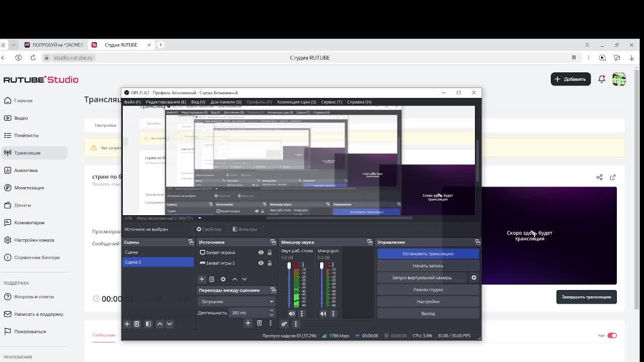
Task: Add a new source in the OBS Sources panel
Action: pyautogui.click(x=202, y=279)
